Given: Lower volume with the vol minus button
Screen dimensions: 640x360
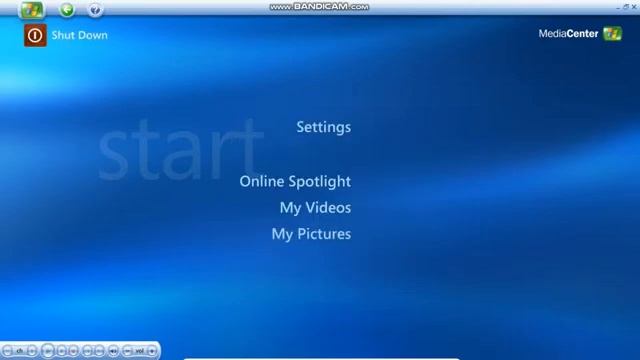Looking at the screenshot, I should pyautogui.click(x=127, y=351).
